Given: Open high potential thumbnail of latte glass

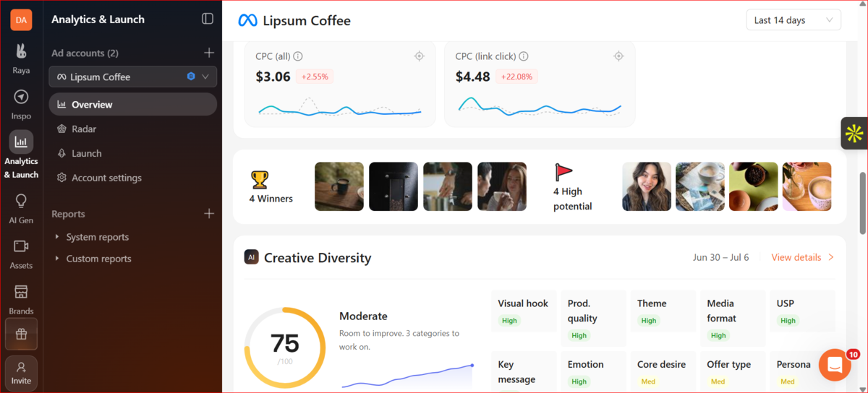Looking at the screenshot, I should (807, 186).
